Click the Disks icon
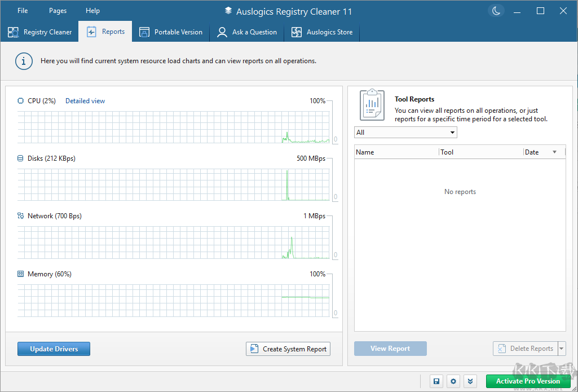Image resolution: width=578 pixels, height=392 pixels. [21, 158]
